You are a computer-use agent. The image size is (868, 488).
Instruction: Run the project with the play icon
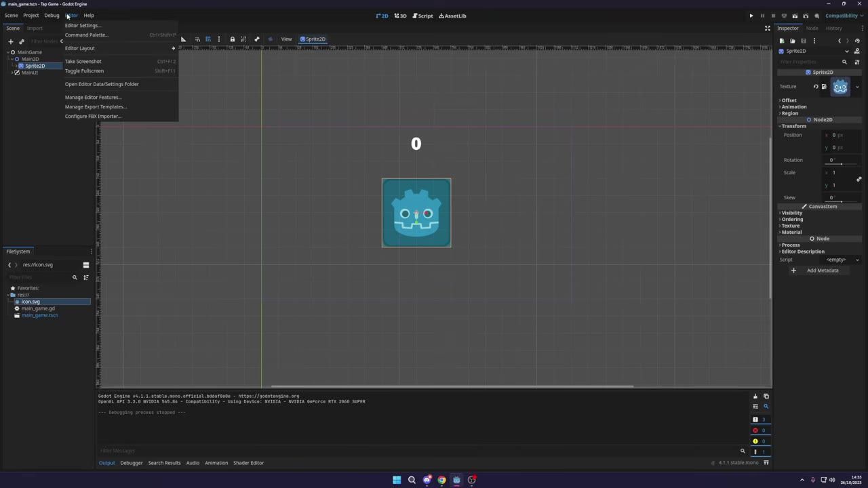(x=751, y=16)
